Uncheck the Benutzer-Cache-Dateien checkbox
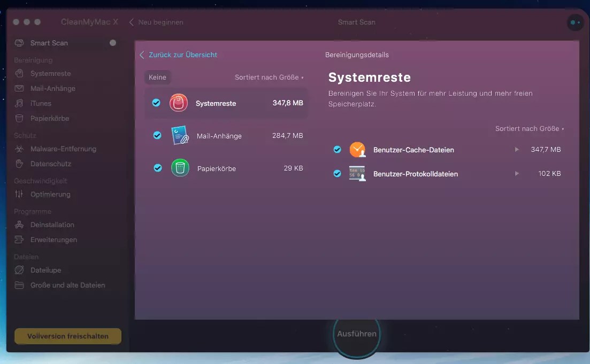 (x=337, y=149)
